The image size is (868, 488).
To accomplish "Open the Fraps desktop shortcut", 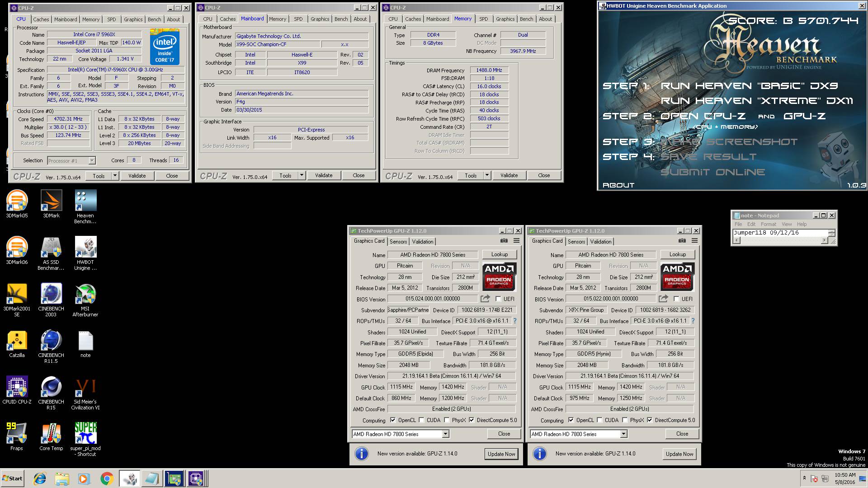I will (x=17, y=437).
